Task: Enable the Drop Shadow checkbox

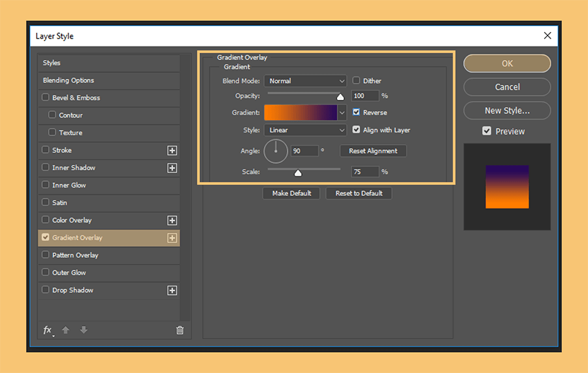Action: 46,290
